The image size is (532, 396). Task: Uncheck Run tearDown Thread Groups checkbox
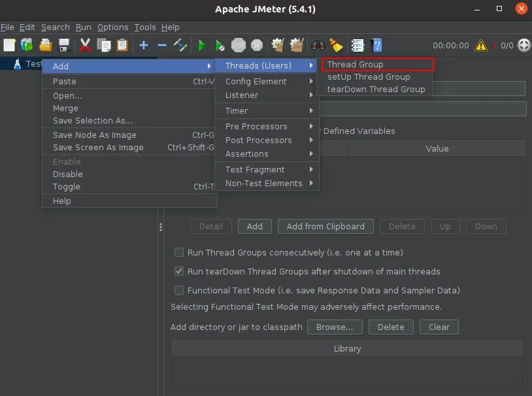click(x=179, y=271)
